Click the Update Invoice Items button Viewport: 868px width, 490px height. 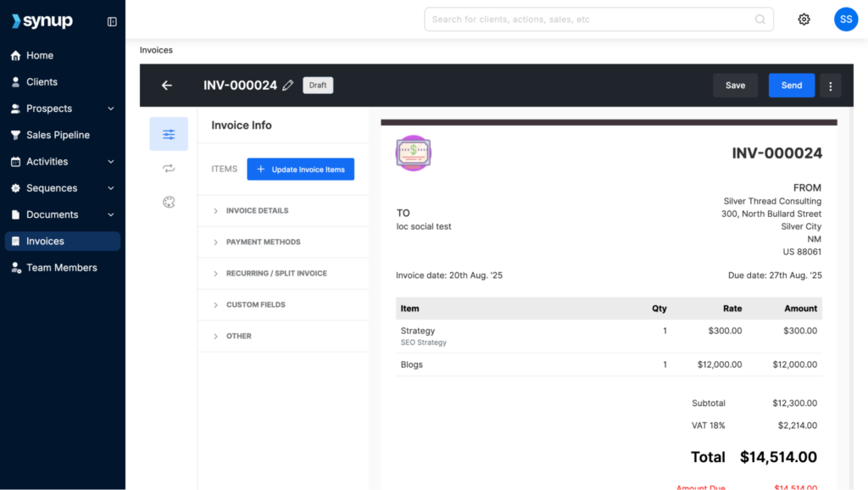click(x=300, y=169)
